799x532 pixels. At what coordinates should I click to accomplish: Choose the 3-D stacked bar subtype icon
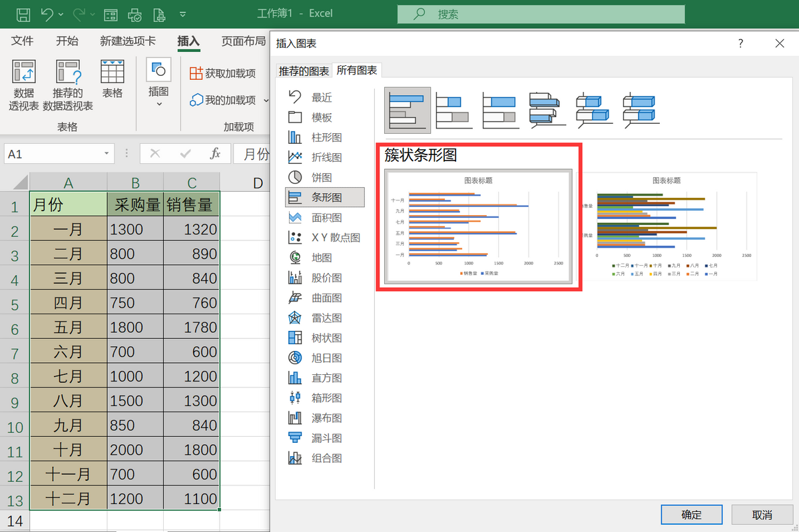[594, 111]
